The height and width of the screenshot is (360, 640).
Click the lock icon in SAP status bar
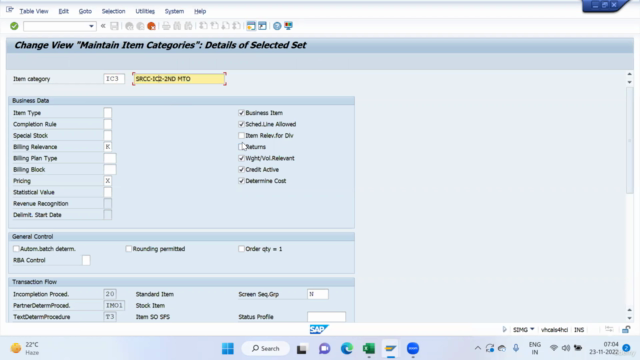[626, 329]
